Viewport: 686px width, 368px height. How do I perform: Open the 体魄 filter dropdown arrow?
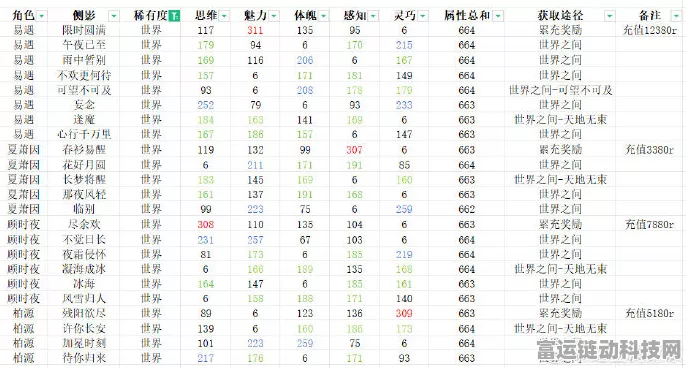coord(323,16)
